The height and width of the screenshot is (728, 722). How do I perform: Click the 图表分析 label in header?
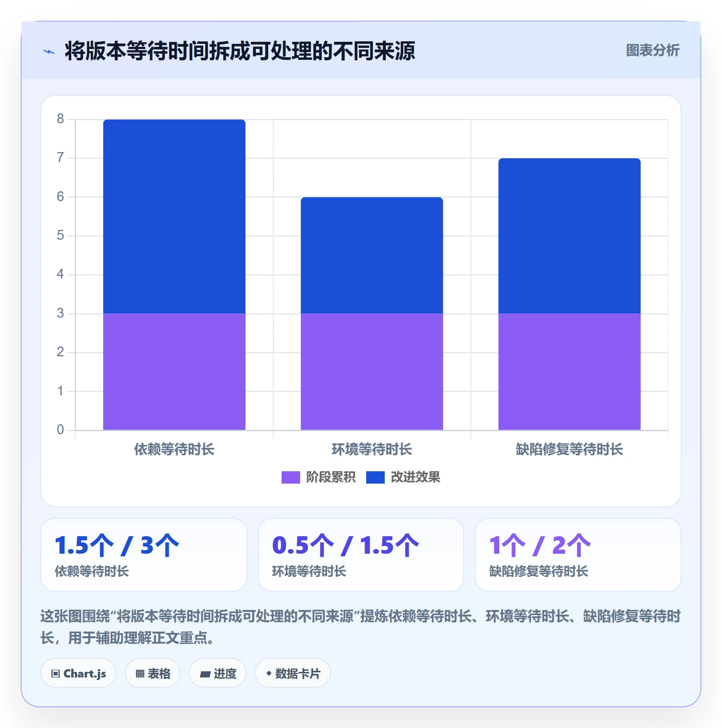click(x=652, y=51)
